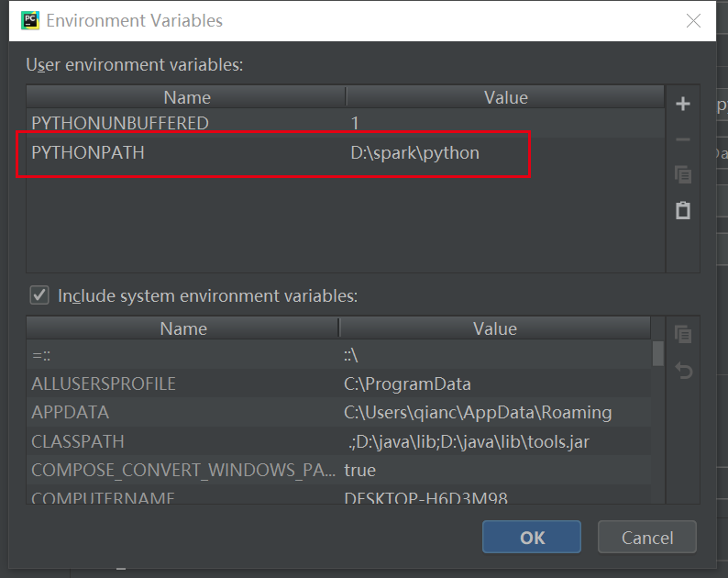Click the system variables vertical scrollbar thumb

658,353
